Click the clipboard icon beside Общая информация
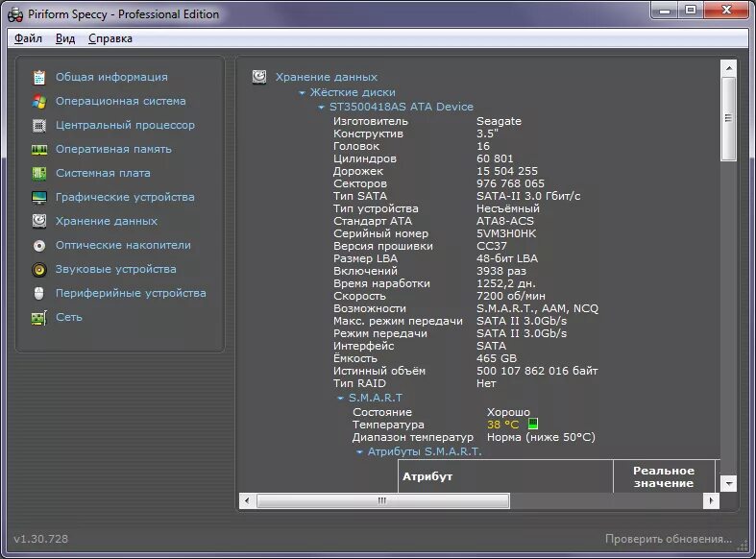The image size is (756, 559). click(39, 77)
